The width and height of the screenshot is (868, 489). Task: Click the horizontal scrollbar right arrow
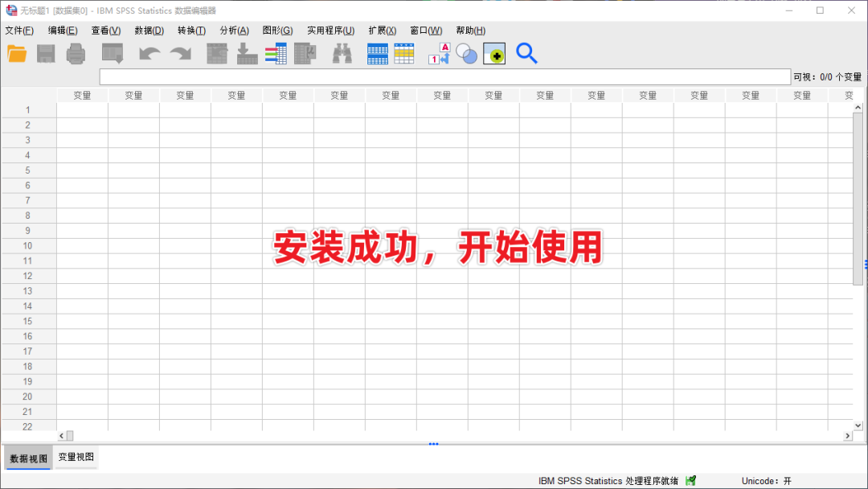[848, 436]
